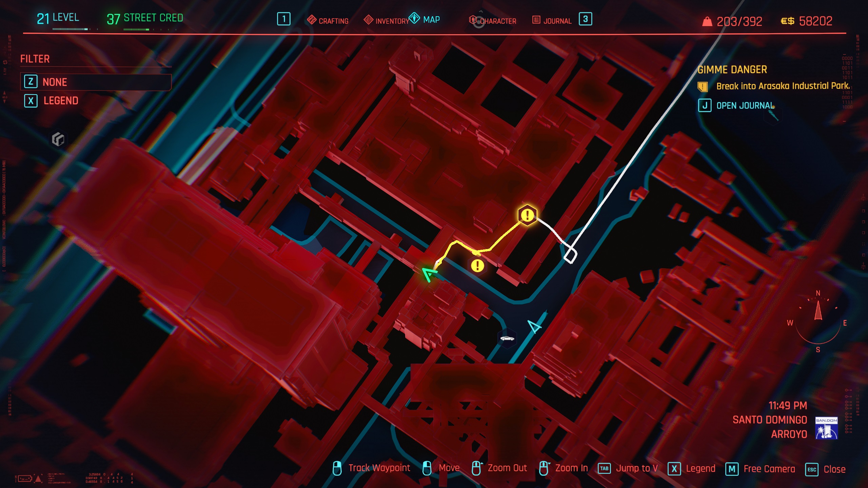Click the SANTO DOMINGO district name

(x=770, y=420)
